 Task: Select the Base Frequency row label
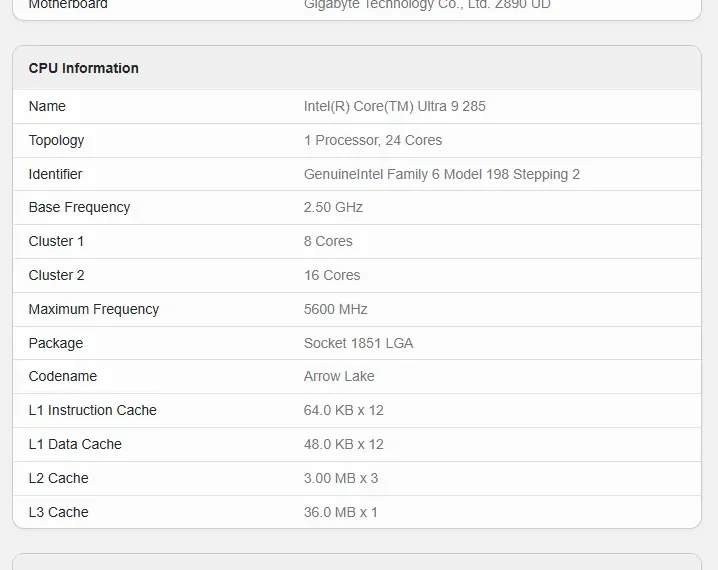pyautogui.click(x=79, y=207)
